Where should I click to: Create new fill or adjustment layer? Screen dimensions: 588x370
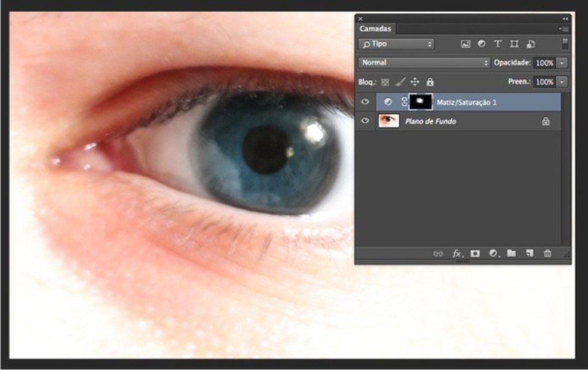494,254
